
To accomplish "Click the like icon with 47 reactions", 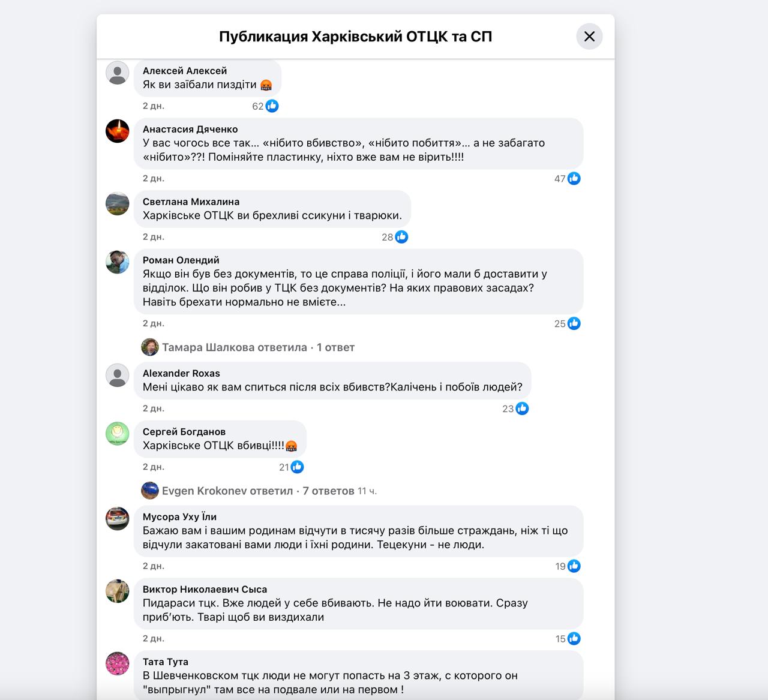I will point(574,179).
